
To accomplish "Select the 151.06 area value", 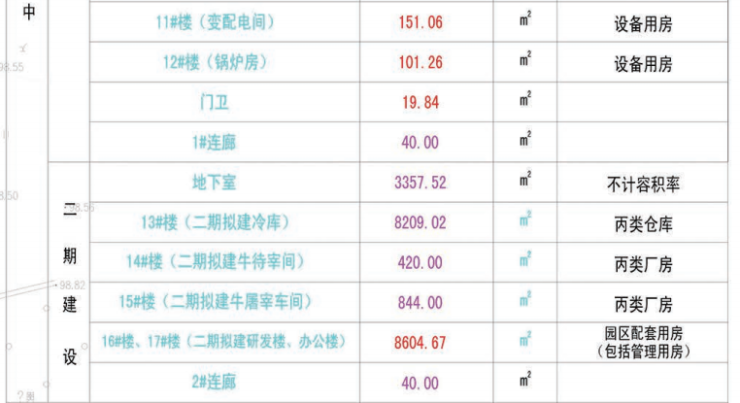I will 419,21.
